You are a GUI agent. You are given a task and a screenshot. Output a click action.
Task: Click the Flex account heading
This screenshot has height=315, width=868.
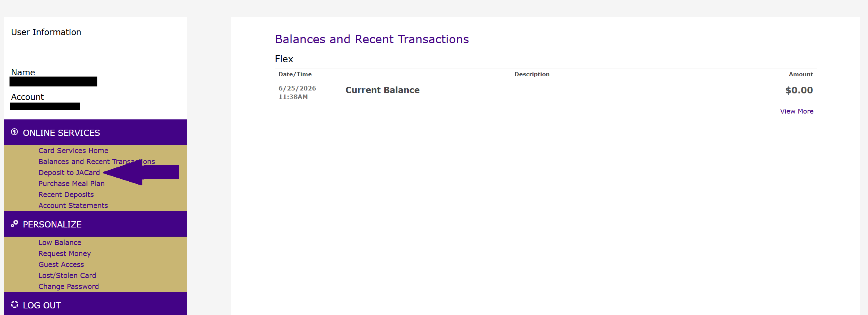point(284,59)
